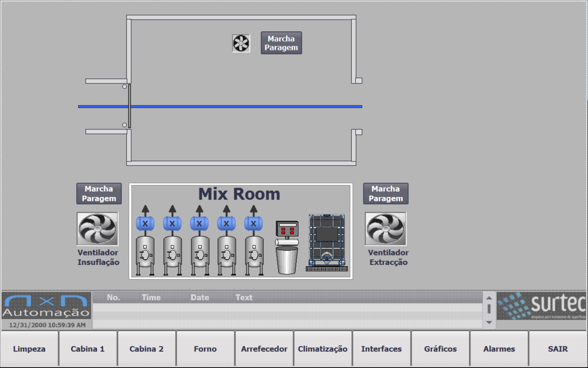
Task: Select the first mixing tank in Mix Room
Action: click(145, 255)
